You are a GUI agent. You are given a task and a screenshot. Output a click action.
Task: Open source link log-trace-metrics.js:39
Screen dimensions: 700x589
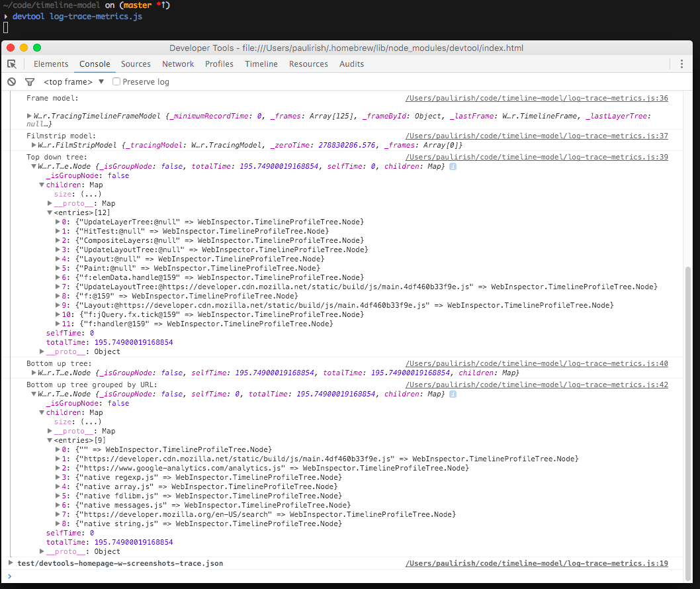[537, 158]
